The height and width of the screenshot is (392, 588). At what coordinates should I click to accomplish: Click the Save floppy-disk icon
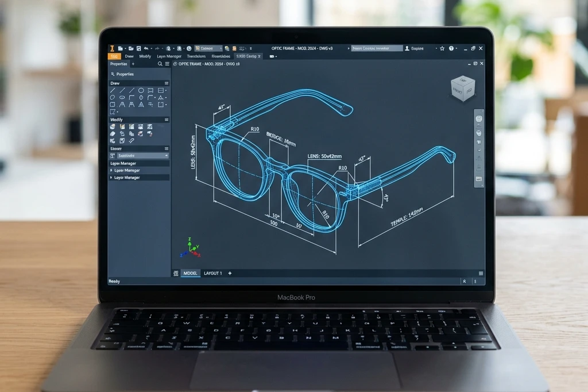pyautogui.click(x=139, y=48)
